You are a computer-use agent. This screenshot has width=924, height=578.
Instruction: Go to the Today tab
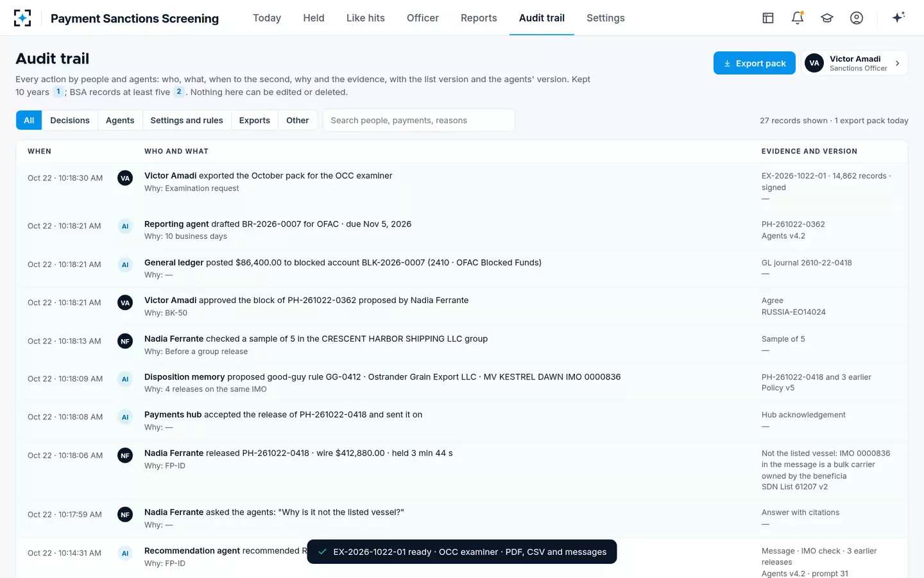pyautogui.click(x=267, y=18)
